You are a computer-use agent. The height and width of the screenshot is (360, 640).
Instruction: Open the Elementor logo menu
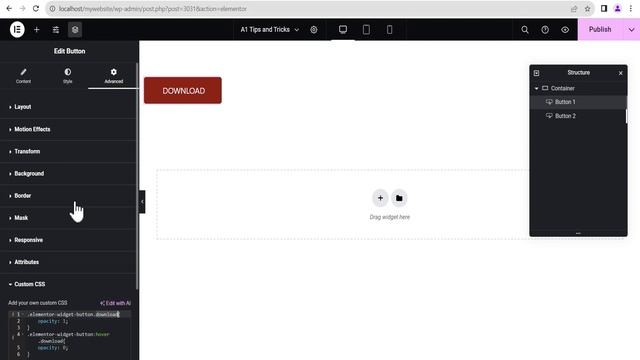pyautogui.click(x=17, y=29)
